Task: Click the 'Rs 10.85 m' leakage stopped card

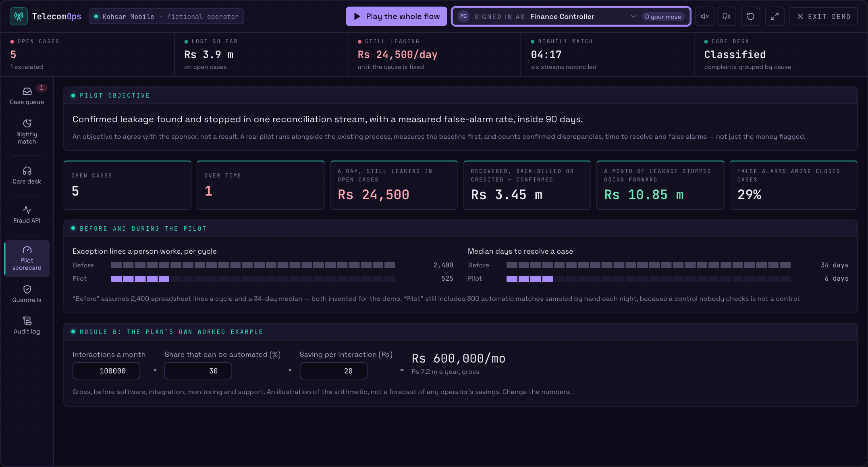Action: coord(660,185)
